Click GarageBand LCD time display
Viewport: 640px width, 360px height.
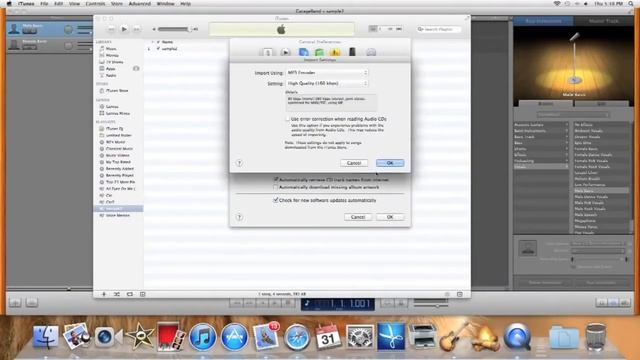[338, 304]
